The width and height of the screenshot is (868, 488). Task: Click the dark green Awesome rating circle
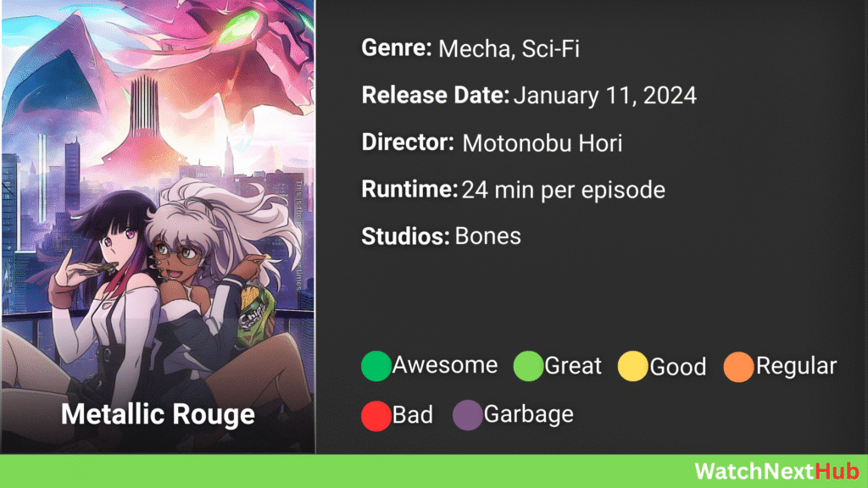(376, 366)
